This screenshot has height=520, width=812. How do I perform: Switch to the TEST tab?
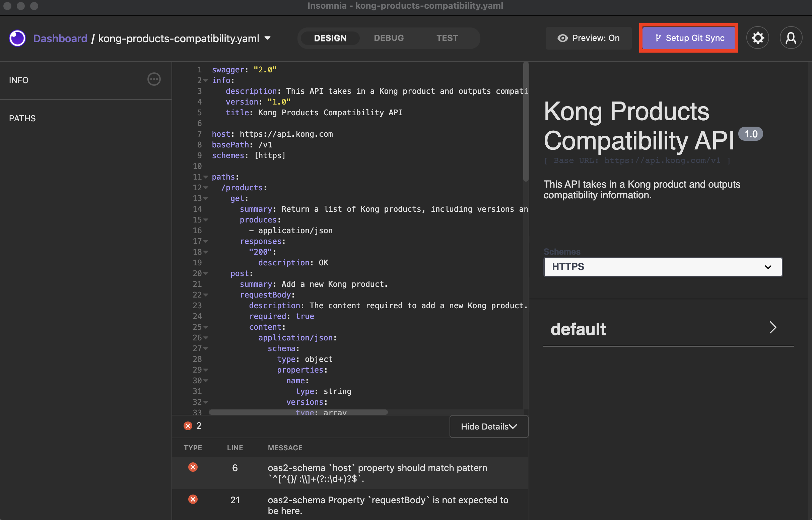(447, 37)
